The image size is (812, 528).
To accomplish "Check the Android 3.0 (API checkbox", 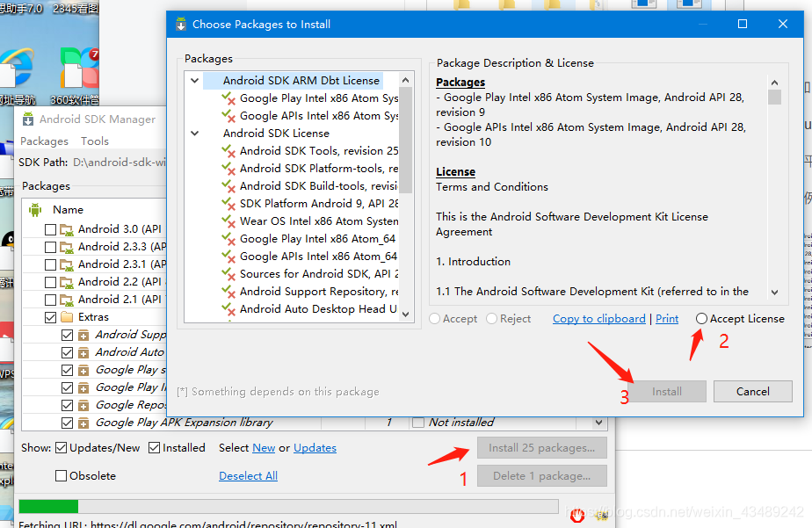I will 50,229.
